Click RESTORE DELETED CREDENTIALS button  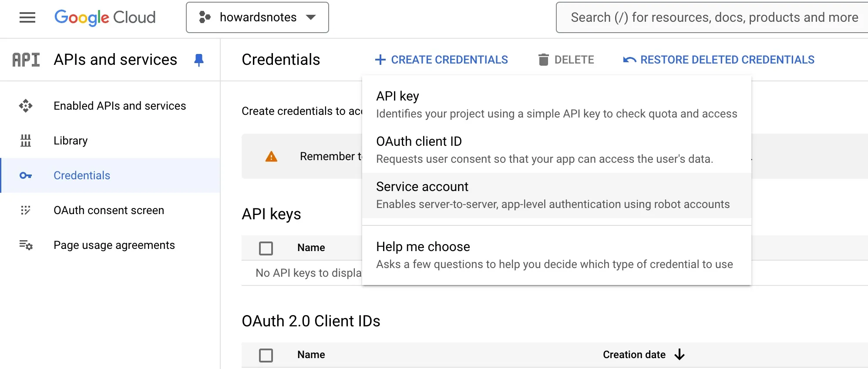719,60
